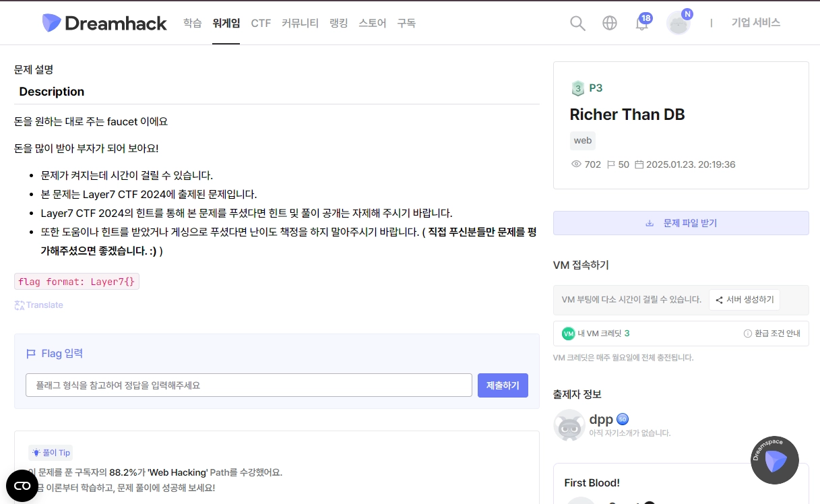Open the dpp author avatar
820x504 pixels.
tap(569, 425)
